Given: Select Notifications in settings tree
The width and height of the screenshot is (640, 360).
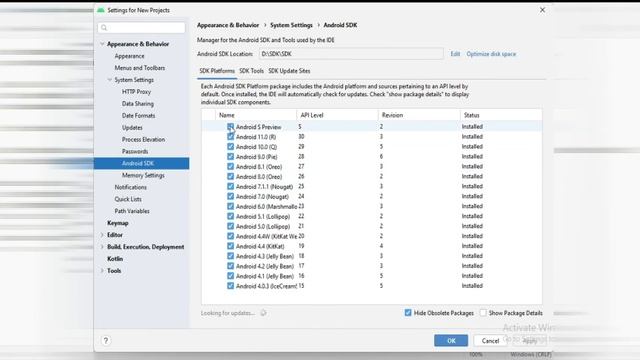Looking at the screenshot, I should (130, 187).
